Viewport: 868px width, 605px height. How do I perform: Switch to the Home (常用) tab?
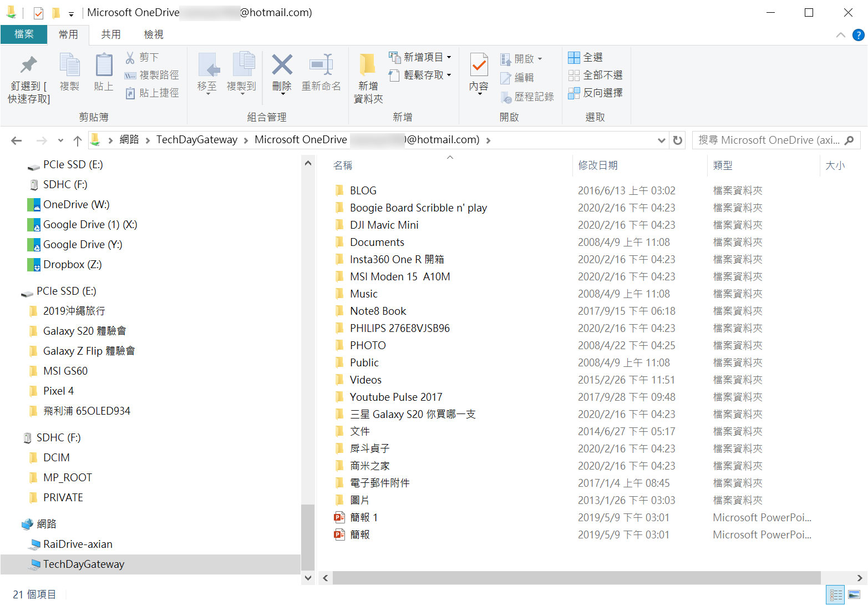point(68,34)
